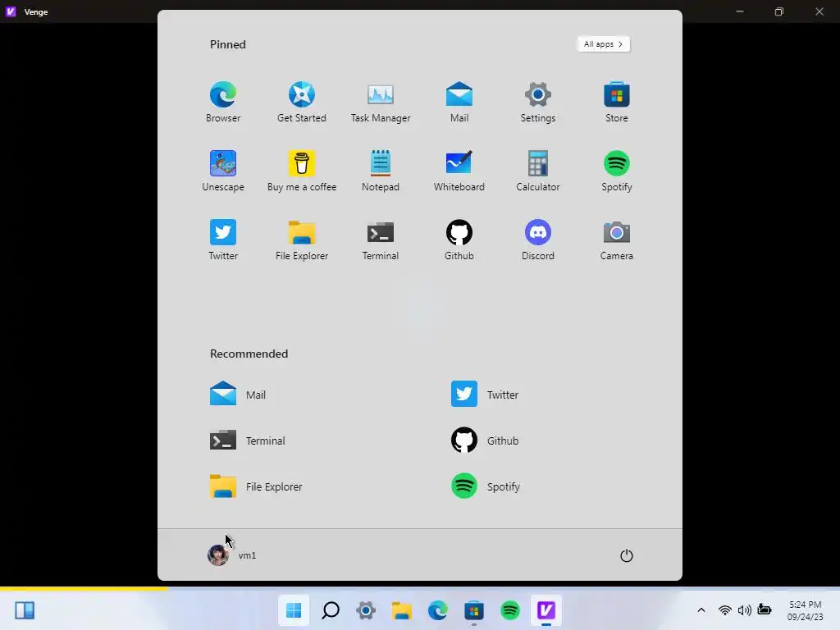The image size is (840, 630).
Task: Open pinned Settings gear app
Action: [538, 103]
